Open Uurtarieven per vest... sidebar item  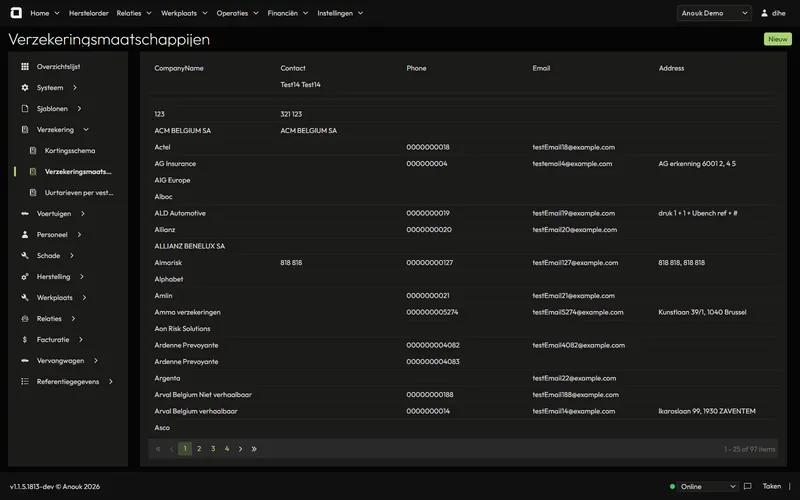pyautogui.click(x=79, y=192)
